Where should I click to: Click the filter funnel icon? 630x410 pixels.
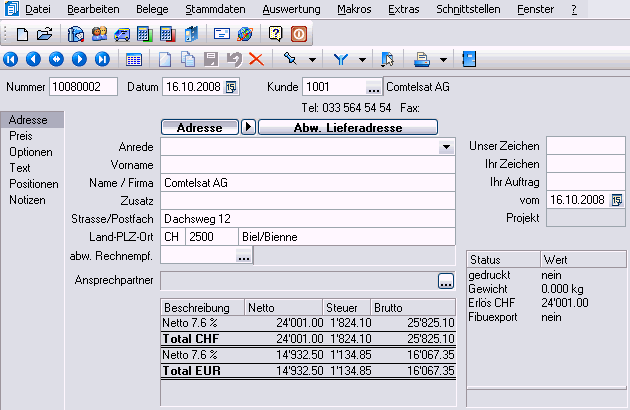click(x=339, y=60)
